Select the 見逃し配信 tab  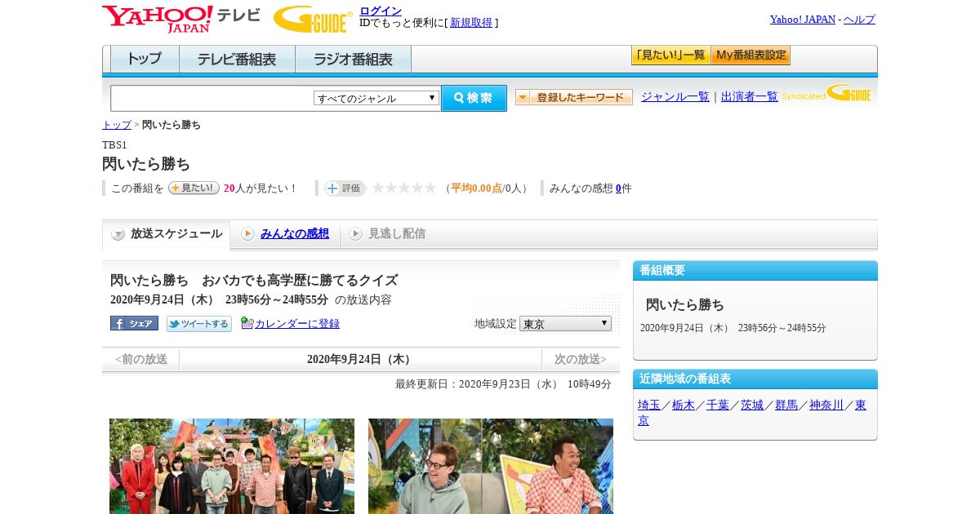[397, 234]
